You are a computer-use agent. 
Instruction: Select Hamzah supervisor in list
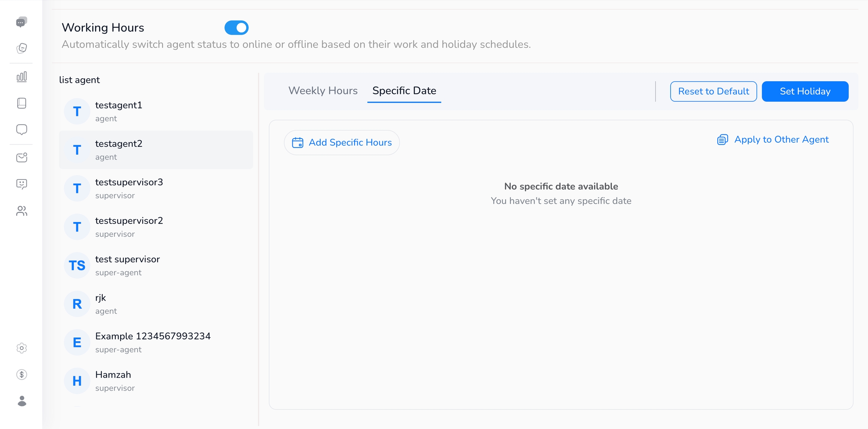click(x=113, y=381)
